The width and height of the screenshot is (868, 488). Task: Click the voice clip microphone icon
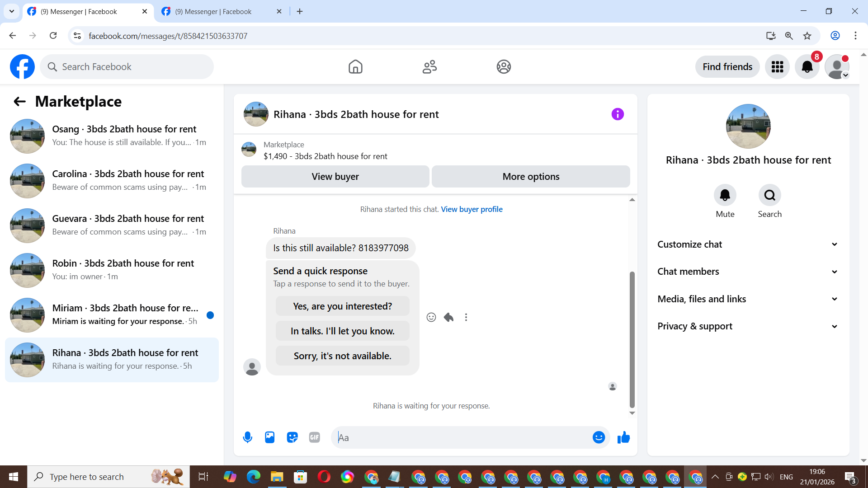(247, 437)
